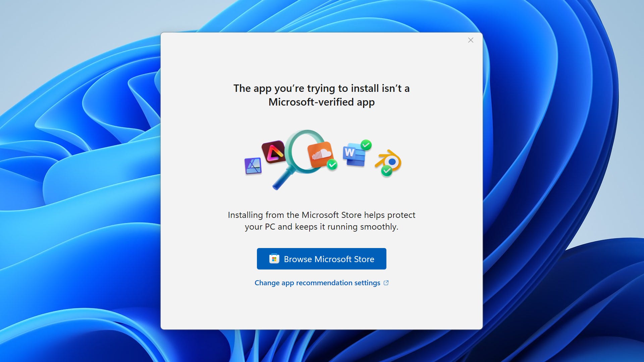Click the blue handle of the magnifying glass
Viewport: 644px width, 362px height.
pyautogui.click(x=282, y=180)
